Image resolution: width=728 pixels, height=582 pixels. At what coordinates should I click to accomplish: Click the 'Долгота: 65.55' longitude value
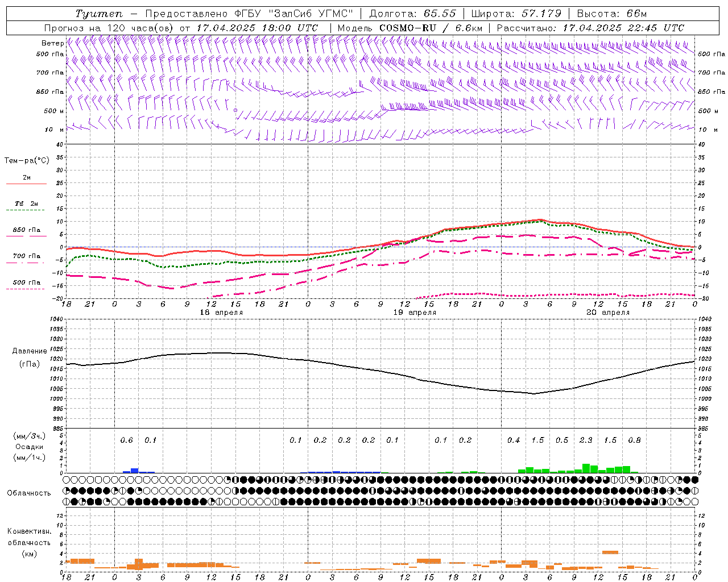pos(412,14)
